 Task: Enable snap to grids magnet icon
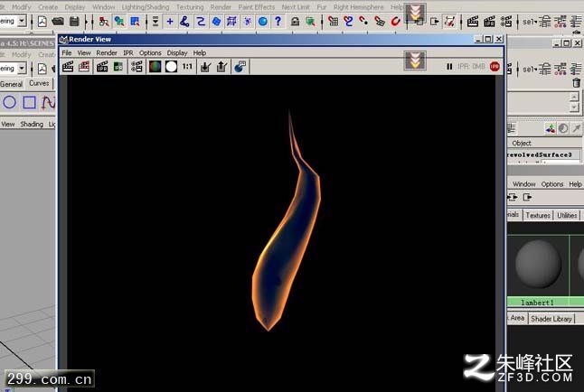(333, 22)
